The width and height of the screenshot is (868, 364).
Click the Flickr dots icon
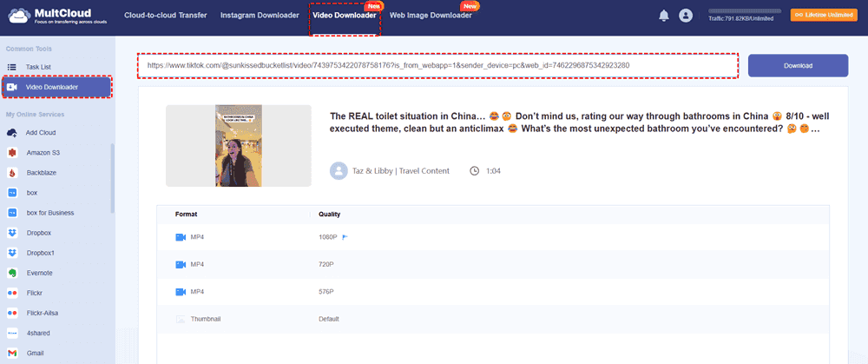pyautogui.click(x=11, y=293)
